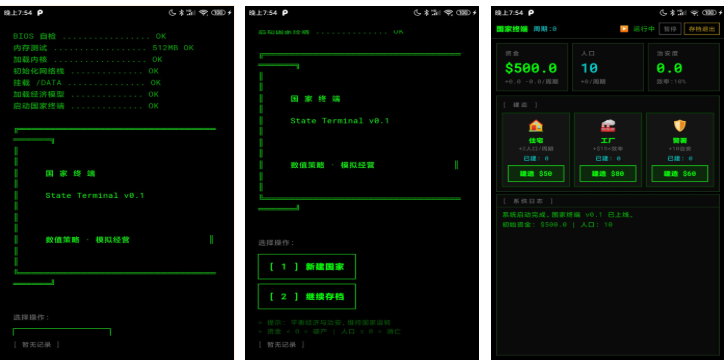
Task: Click the P icon beside the dashboard screen's clock
Action: (531, 13)
